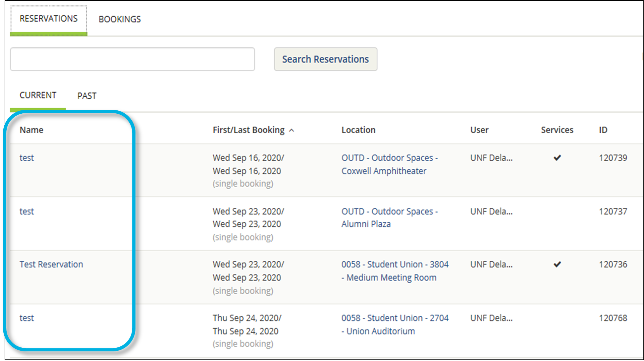The height and width of the screenshot is (361, 644).
Task: Sort by First/Last Booking column header
Action: (248, 130)
